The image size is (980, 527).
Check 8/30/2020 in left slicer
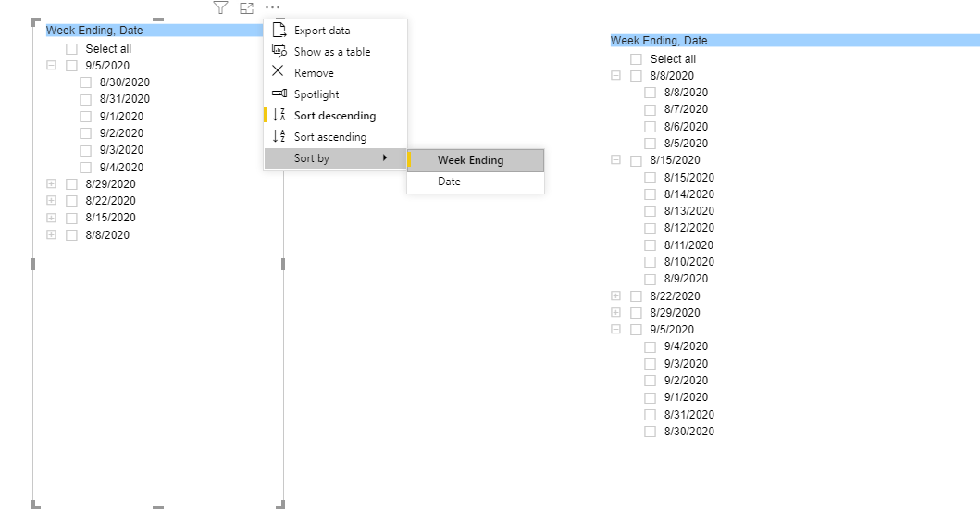(86, 82)
